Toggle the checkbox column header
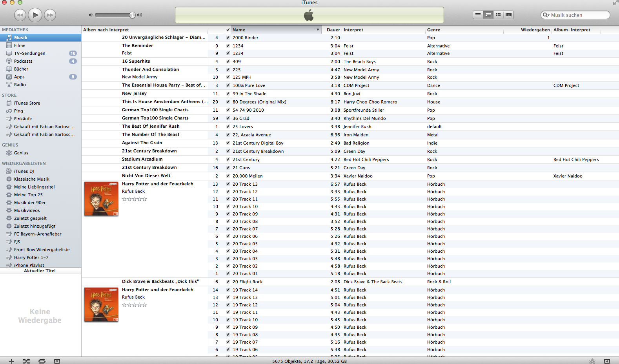The width and height of the screenshot is (619, 364). pos(228,30)
